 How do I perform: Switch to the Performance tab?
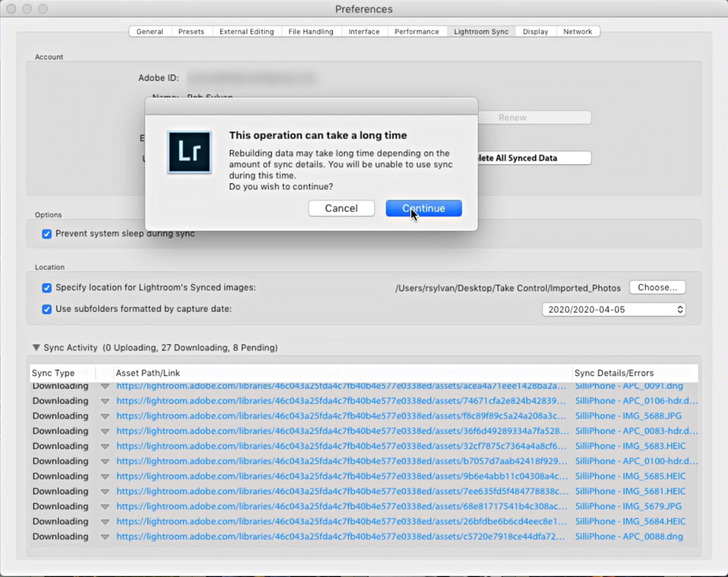pos(417,31)
